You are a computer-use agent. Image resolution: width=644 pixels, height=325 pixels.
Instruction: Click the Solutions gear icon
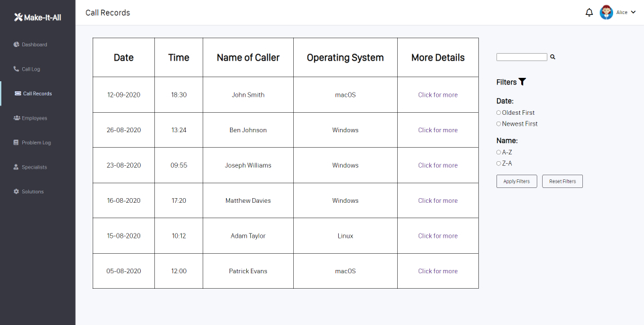point(16,191)
